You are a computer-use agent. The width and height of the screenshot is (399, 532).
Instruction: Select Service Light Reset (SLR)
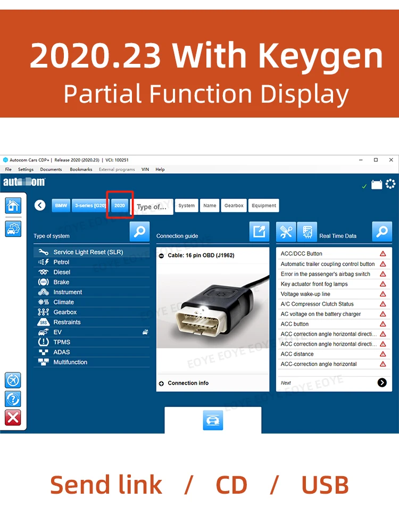[x=92, y=252]
